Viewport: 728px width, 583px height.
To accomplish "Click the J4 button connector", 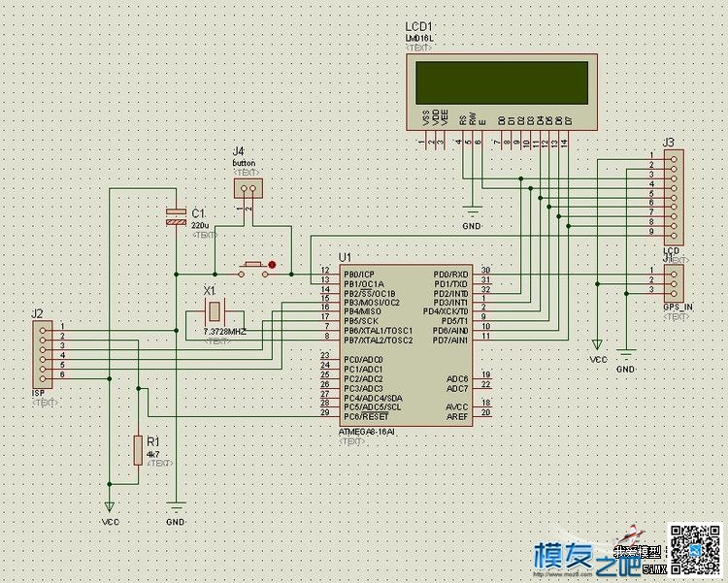I will pos(248,188).
